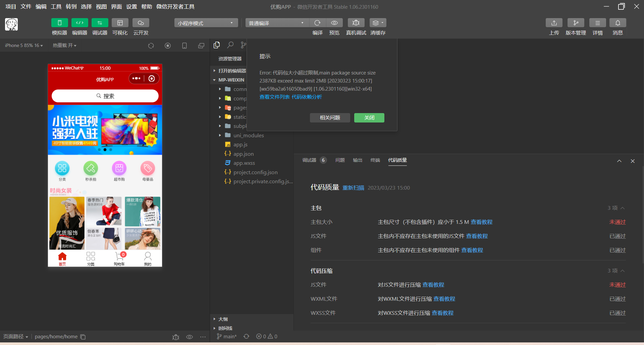
Task: Toggle the simulator panel button
Action: [x=59, y=23]
